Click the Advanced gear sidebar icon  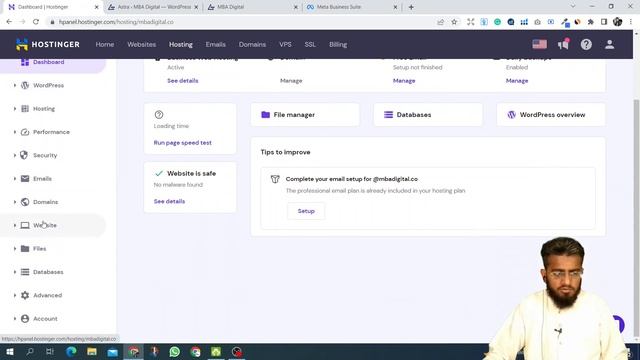pyautogui.click(x=25, y=295)
